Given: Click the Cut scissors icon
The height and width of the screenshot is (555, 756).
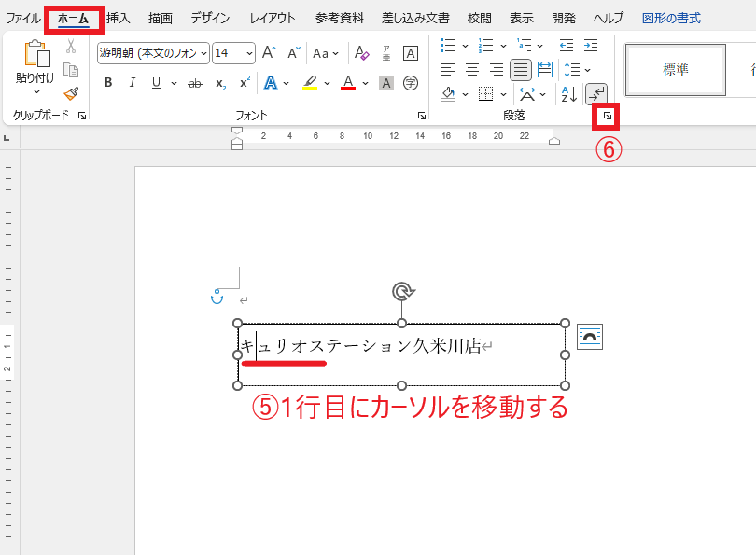Looking at the screenshot, I should pyautogui.click(x=71, y=47).
